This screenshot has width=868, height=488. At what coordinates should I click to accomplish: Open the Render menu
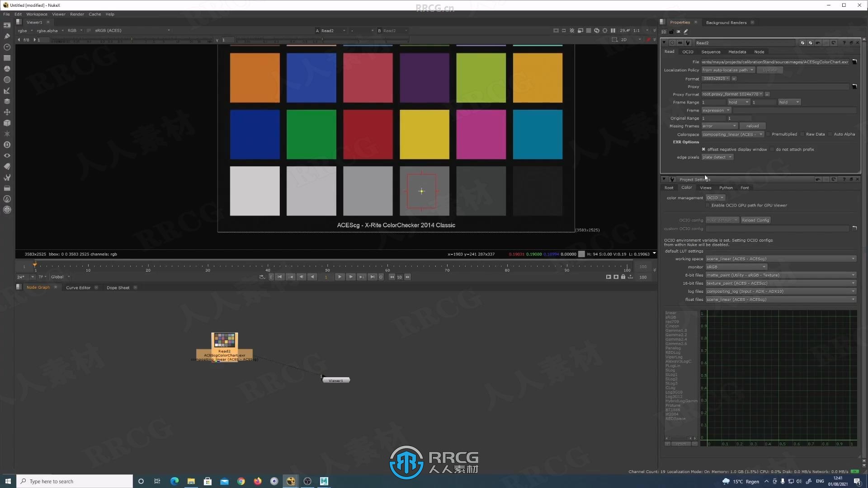click(x=77, y=14)
